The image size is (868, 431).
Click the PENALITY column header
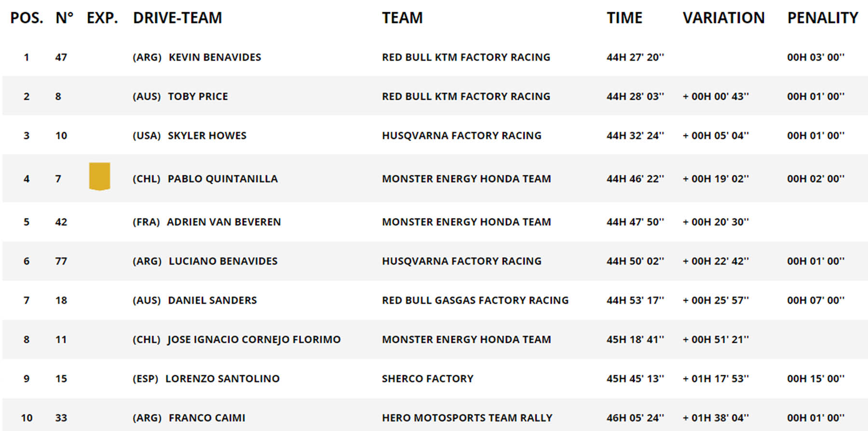(823, 18)
